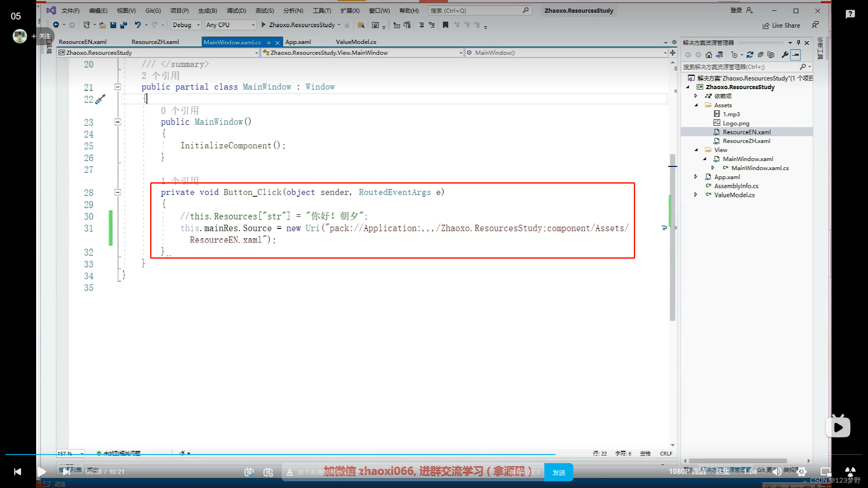Switch to the ResourceEN.xaml tab
868x488 pixels.
[x=83, y=42]
